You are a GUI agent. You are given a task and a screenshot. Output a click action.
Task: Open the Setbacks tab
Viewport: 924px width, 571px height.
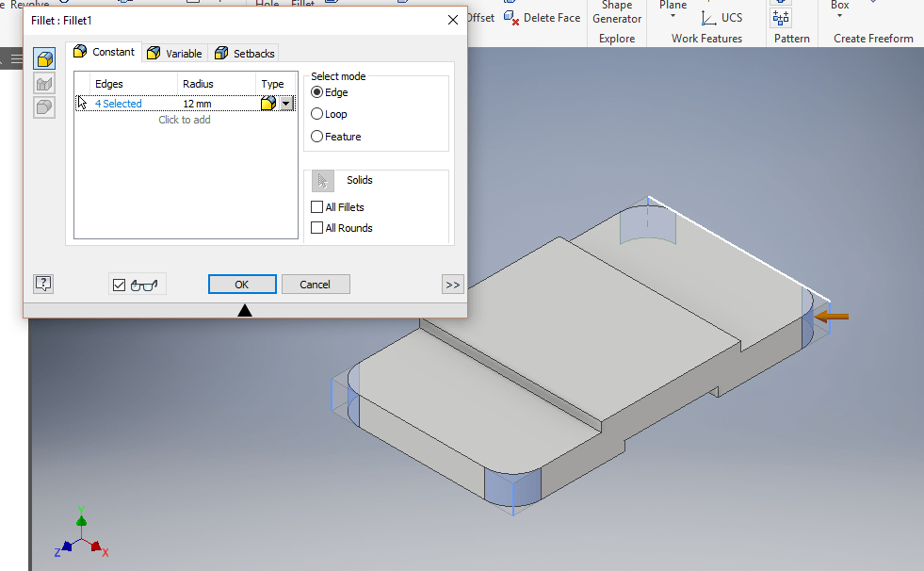(245, 53)
